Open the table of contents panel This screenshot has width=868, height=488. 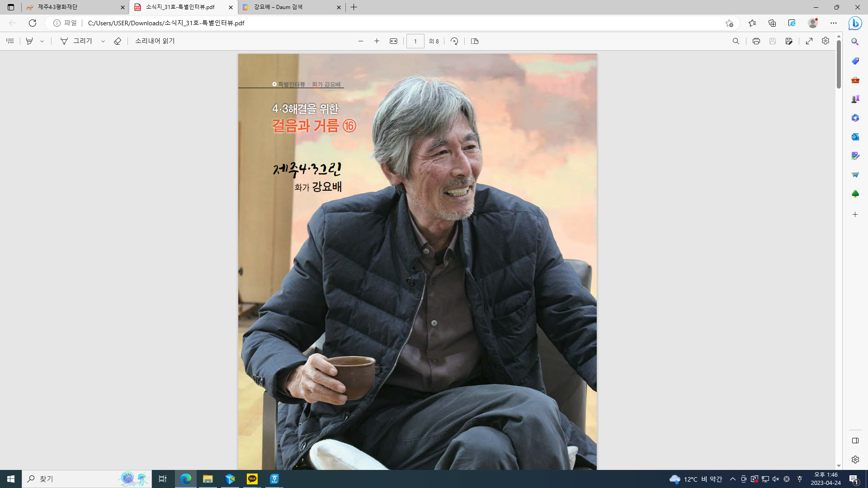(x=10, y=41)
